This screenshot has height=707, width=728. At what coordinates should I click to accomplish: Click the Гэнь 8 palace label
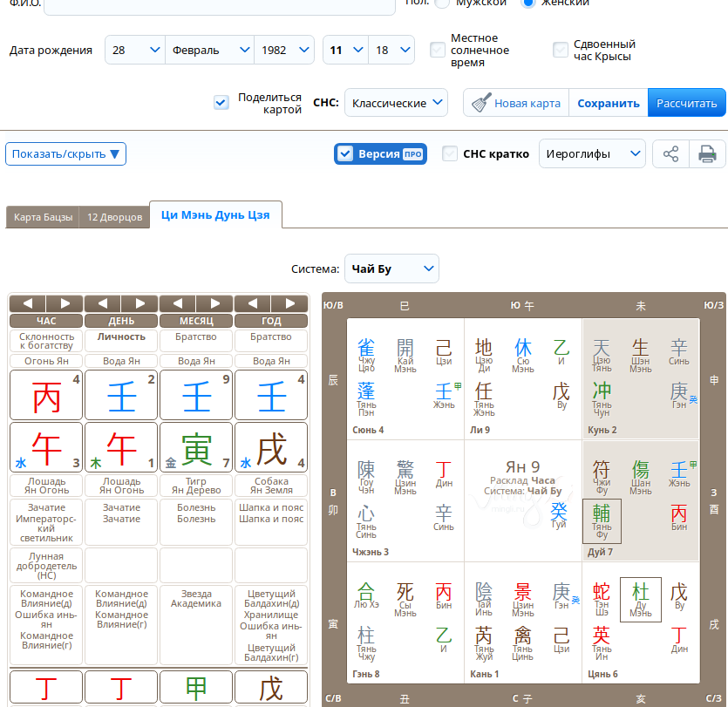pyautogui.click(x=366, y=674)
